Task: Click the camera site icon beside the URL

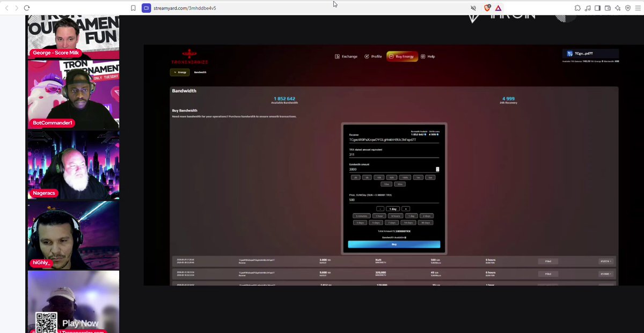Action: tap(146, 8)
